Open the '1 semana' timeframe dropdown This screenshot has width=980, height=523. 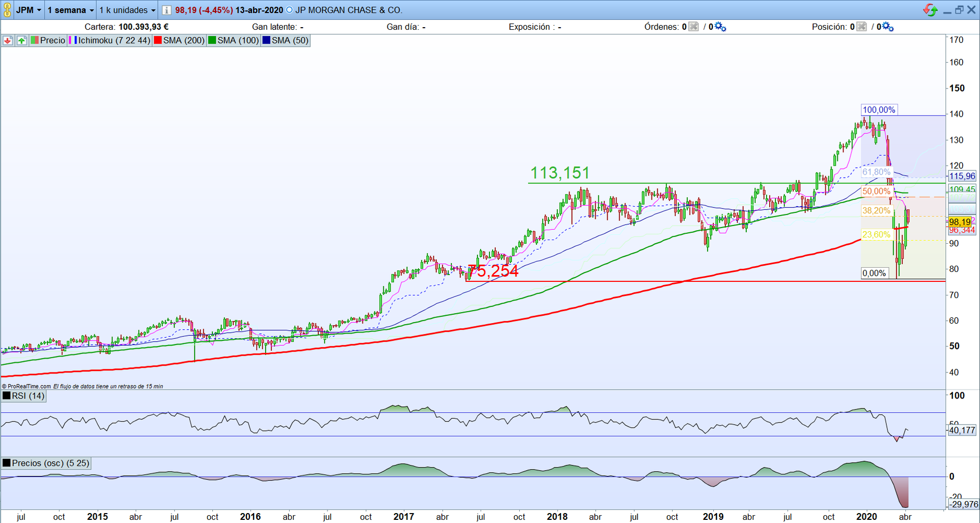(71, 10)
